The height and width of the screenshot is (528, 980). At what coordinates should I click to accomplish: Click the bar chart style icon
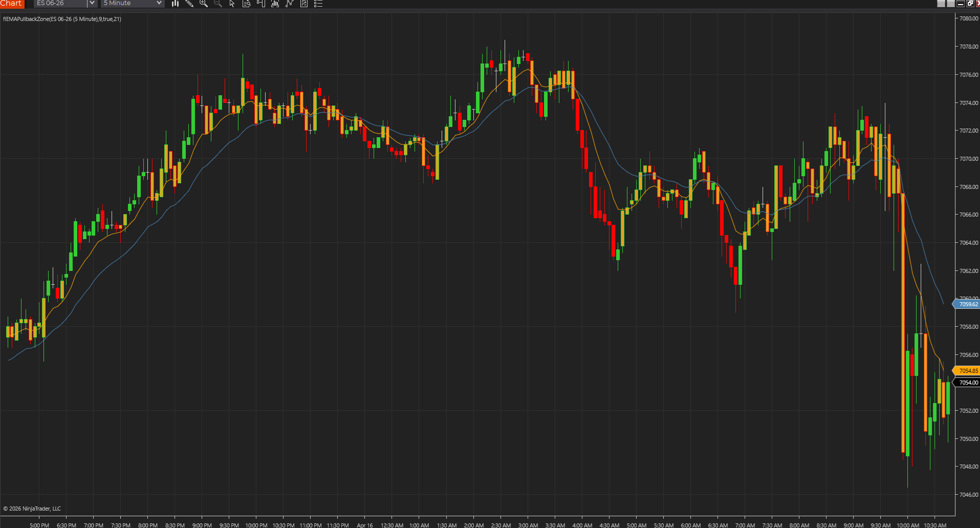[175, 4]
